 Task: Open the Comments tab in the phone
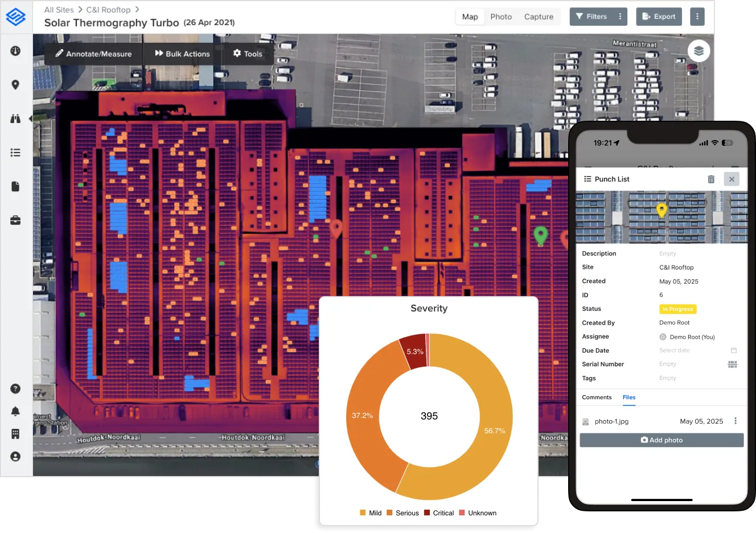[x=597, y=397]
